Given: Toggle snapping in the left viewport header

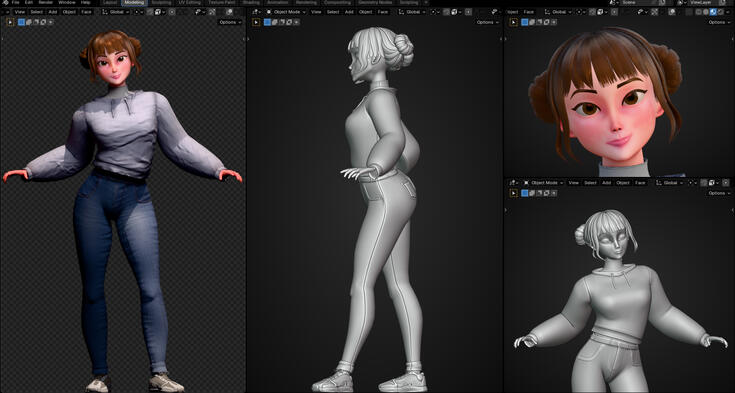Looking at the screenshot, I should click(x=149, y=12).
